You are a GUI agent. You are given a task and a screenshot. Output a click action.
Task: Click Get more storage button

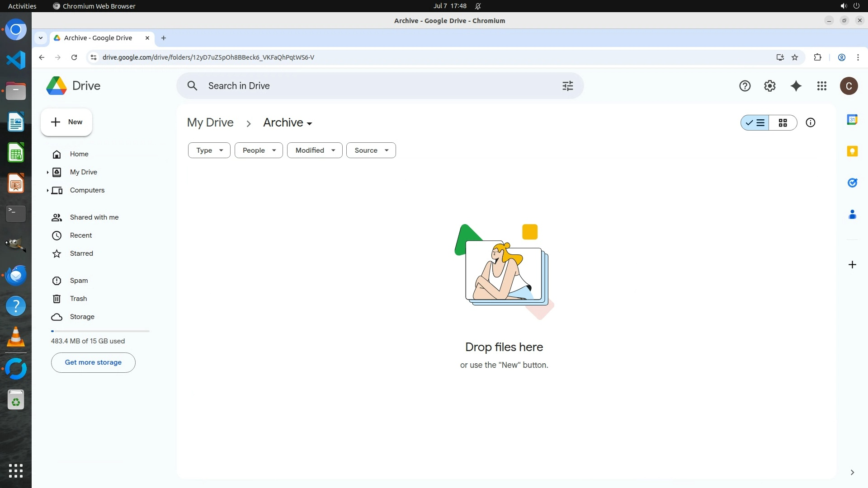coord(93,362)
